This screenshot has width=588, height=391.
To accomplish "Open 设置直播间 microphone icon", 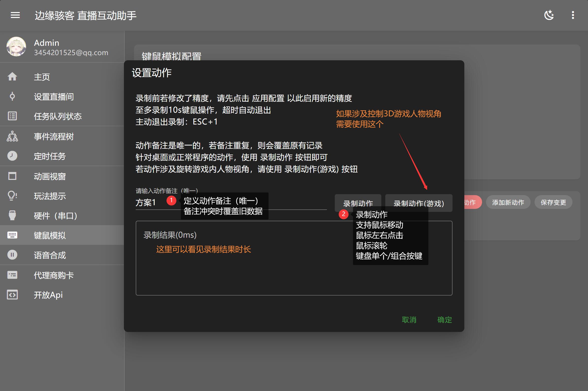I will pyautogui.click(x=12, y=96).
